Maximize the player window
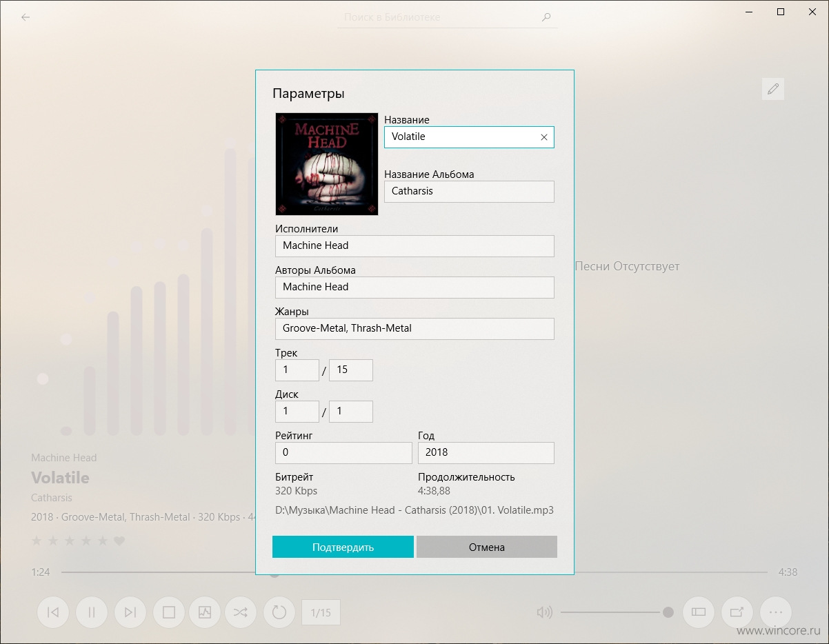This screenshot has width=829, height=644. [x=781, y=12]
